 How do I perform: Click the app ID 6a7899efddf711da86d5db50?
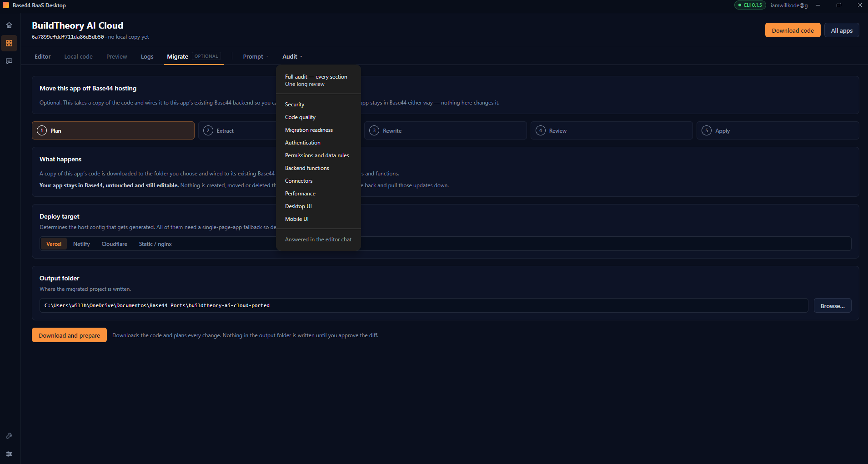click(68, 37)
